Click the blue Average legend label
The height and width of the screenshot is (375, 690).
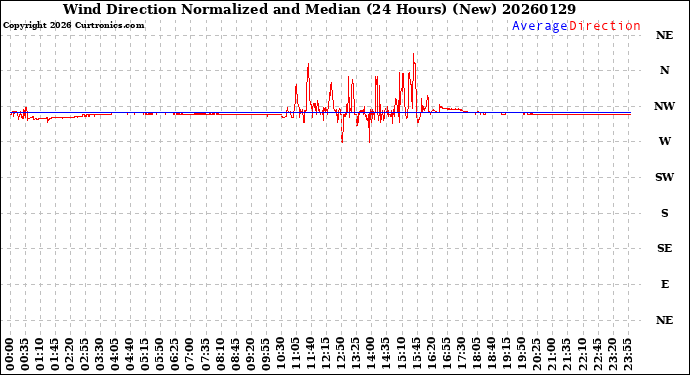point(540,26)
